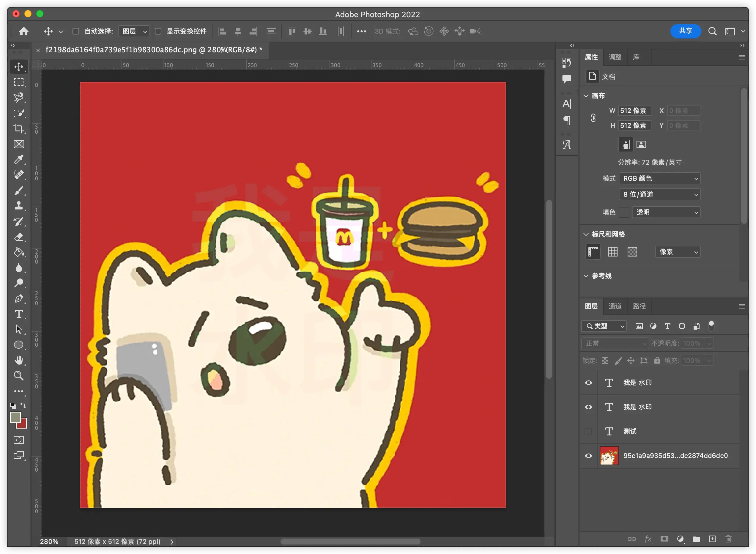Click the canvas width field 512 像素
This screenshot has width=756, height=554.
click(635, 111)
